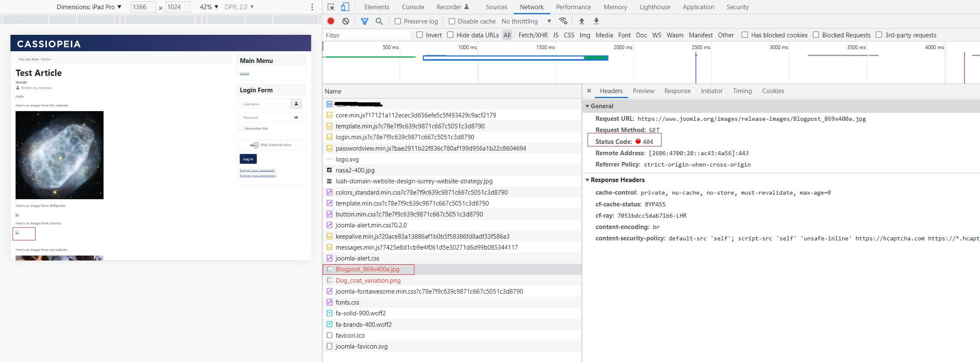
Task: Open the network conditions wifi icon
Action: (x=563, y=21)
